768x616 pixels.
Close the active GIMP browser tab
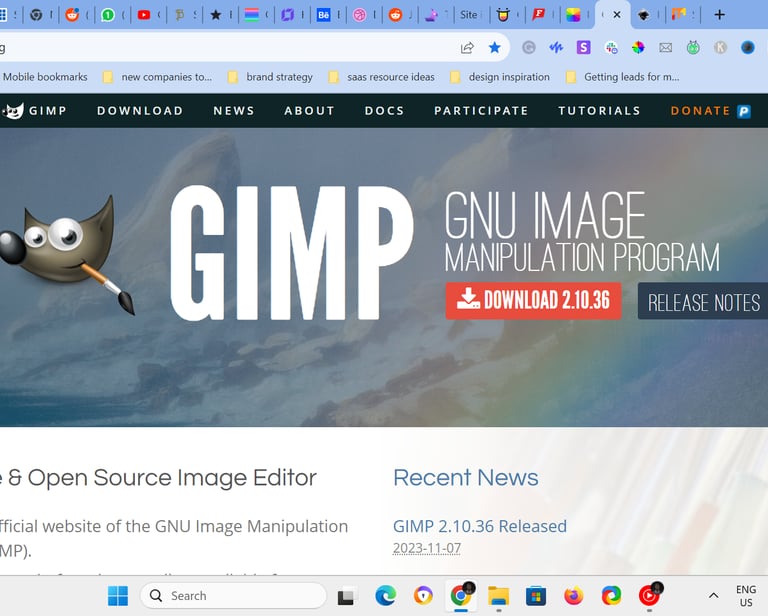pos(617,15)
